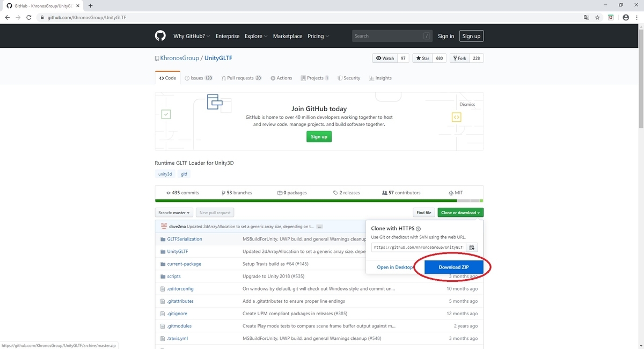Image resolution: width=644 pixels, height=349 pixels.
Task: Open the .travis.yml file
Action: point(178,338)
